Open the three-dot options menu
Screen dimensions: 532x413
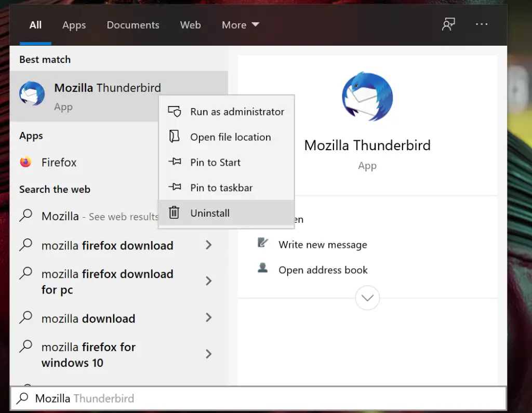[x=482, y=24]
